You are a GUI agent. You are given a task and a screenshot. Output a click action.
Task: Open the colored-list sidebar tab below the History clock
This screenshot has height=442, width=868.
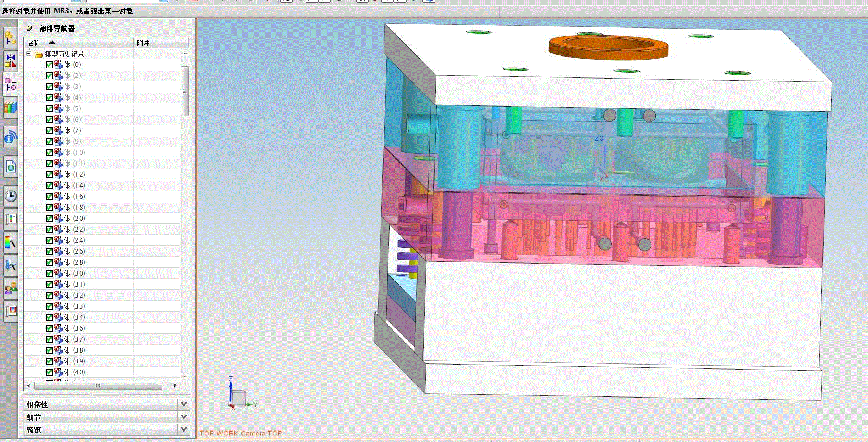[x=10, y=219]
